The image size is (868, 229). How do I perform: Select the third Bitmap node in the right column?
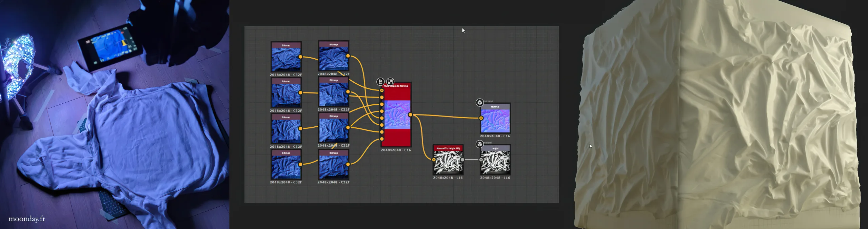(x=334, y=128)
